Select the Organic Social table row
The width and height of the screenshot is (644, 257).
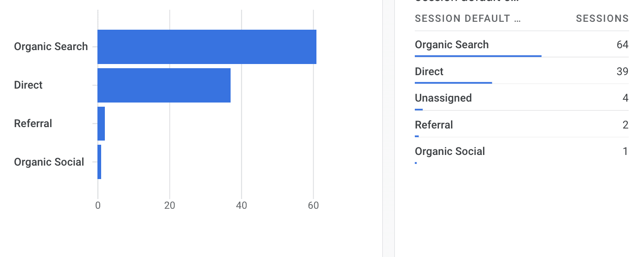click(x=522, y=151)
